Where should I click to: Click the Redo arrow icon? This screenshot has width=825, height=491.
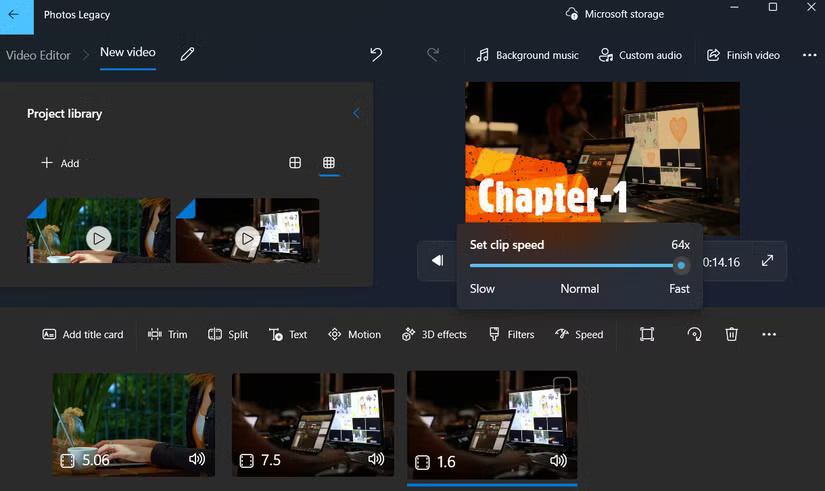tap(433, 55)
